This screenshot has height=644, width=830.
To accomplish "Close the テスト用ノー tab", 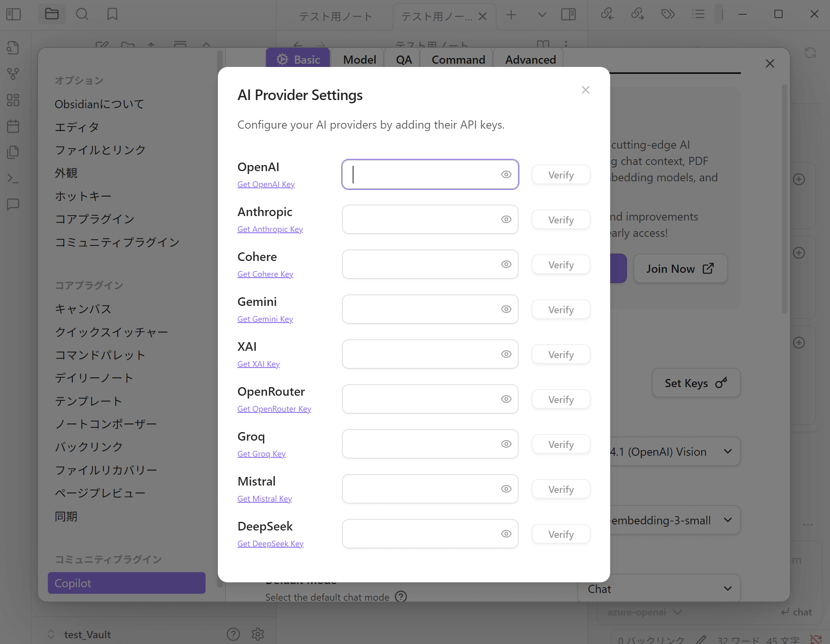I will point(483,16).
